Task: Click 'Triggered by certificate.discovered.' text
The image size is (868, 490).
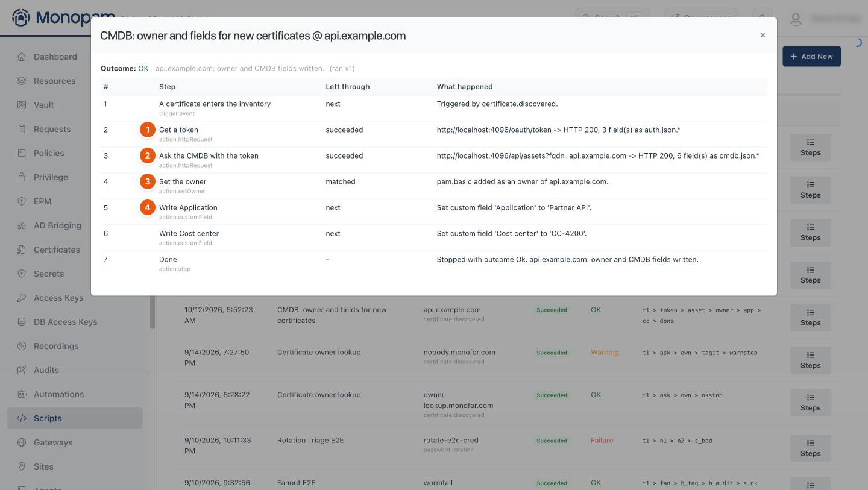Action: click(x=497, y=104)
